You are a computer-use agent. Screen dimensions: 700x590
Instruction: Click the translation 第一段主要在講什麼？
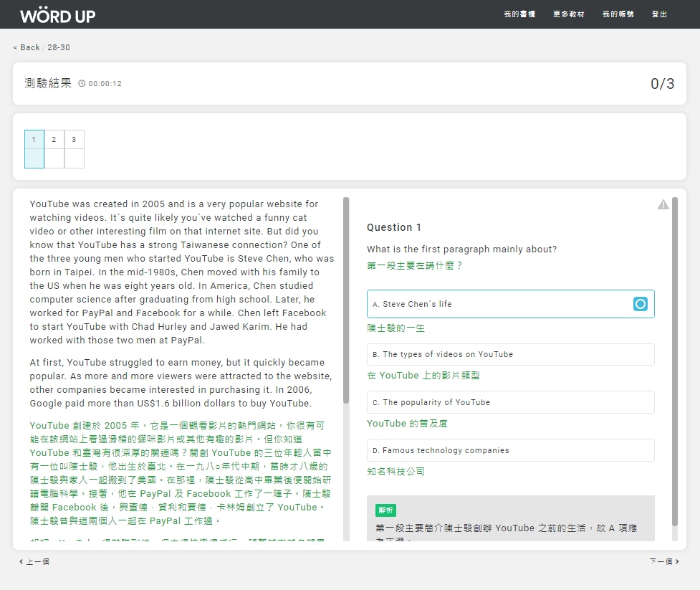[415, 266]
